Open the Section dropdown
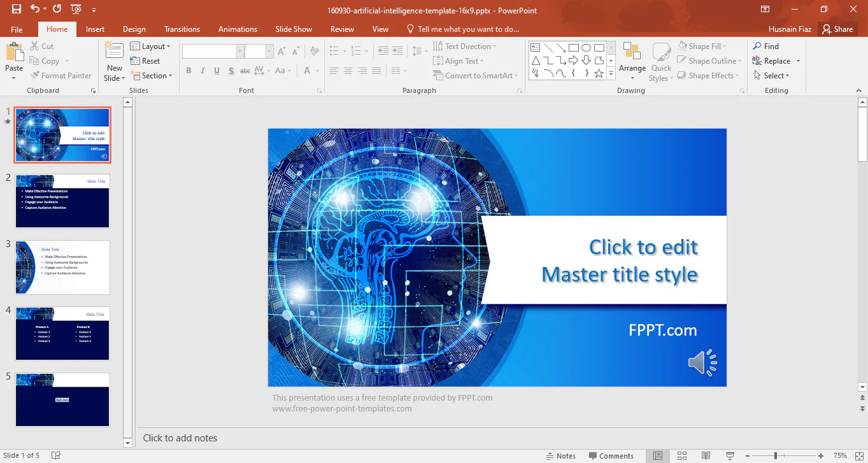This screenshot has width=868, height=463. coord(152,76)
